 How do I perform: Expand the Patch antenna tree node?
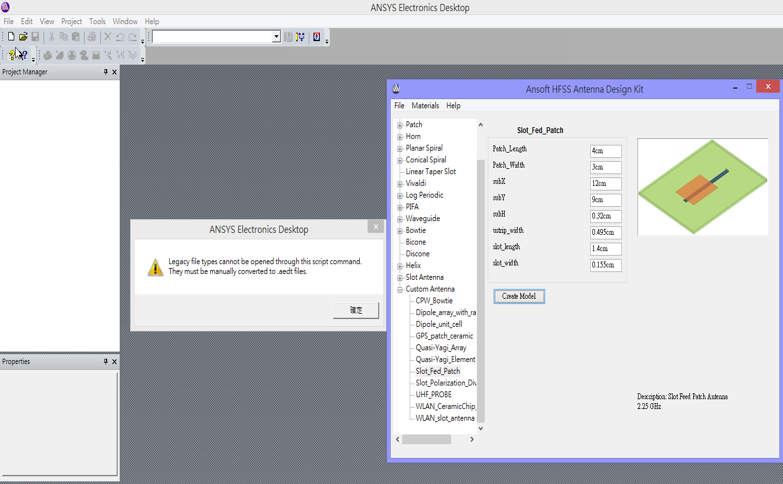(400, 125)
